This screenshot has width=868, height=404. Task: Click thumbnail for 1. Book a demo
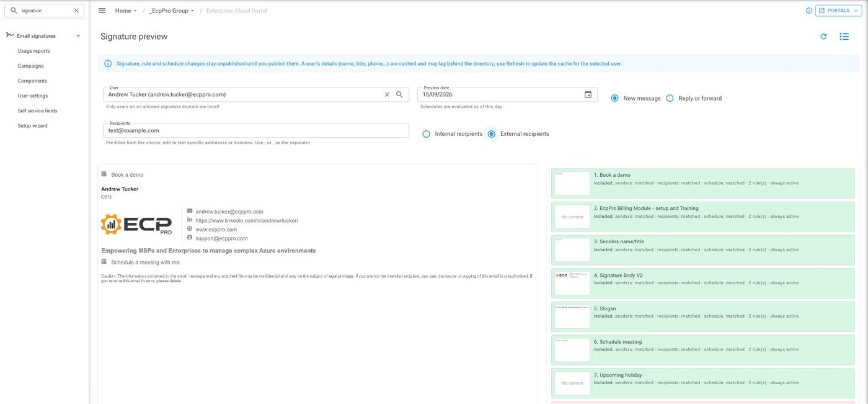(572, 183)
